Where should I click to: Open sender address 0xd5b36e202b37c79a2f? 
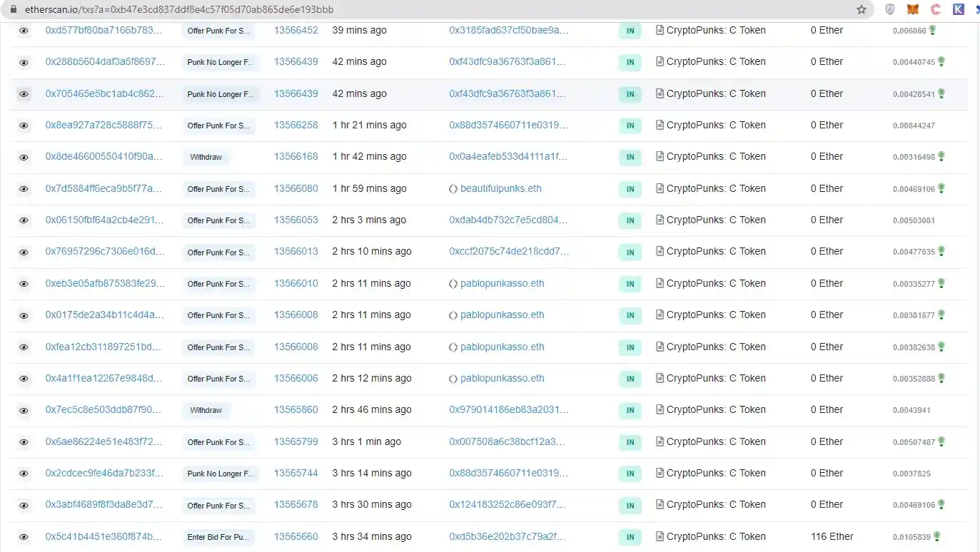[507, 536]
